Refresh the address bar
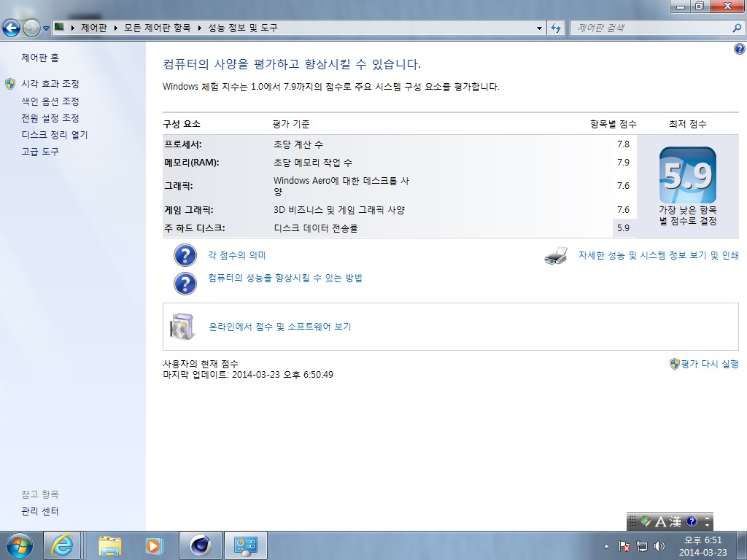 pyautogui.click(x=555, y=28)
